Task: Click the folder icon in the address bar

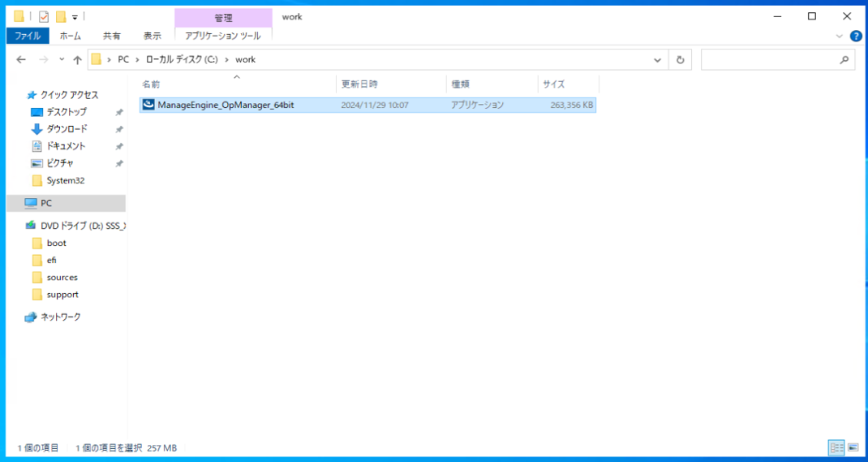Action: tap(97, 59)
